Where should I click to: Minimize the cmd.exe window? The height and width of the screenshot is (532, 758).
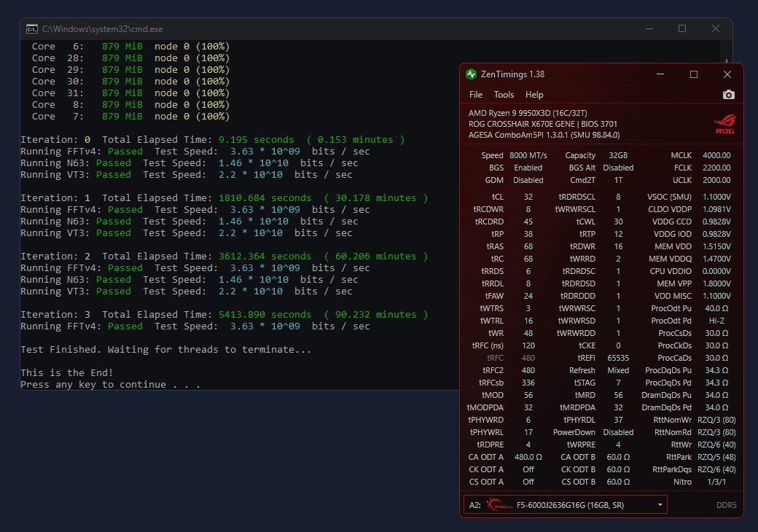[649, 29]
